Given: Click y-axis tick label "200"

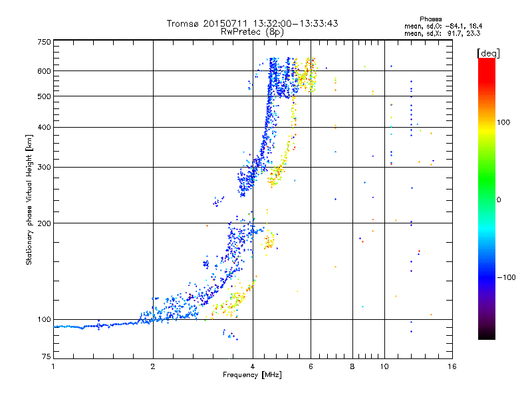Looking at the screenshot, I should click(44, 223).
